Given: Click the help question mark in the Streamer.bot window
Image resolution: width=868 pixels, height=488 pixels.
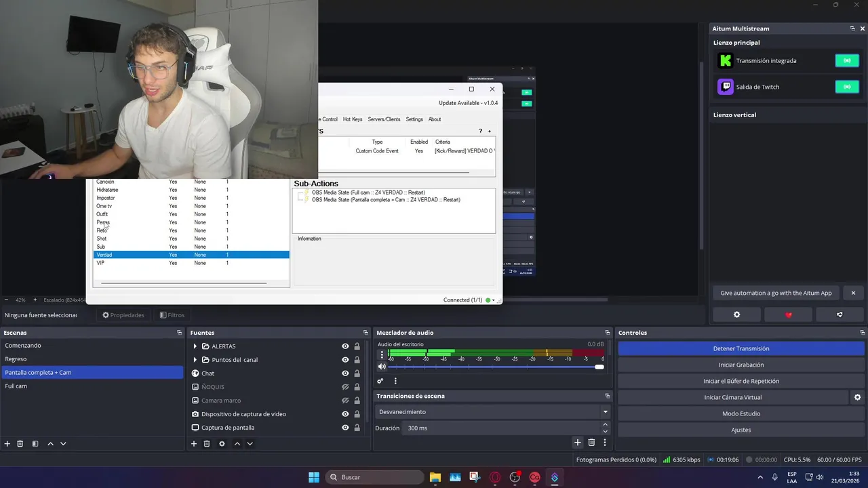Looking at the screenshot, I should pos(481,131).
